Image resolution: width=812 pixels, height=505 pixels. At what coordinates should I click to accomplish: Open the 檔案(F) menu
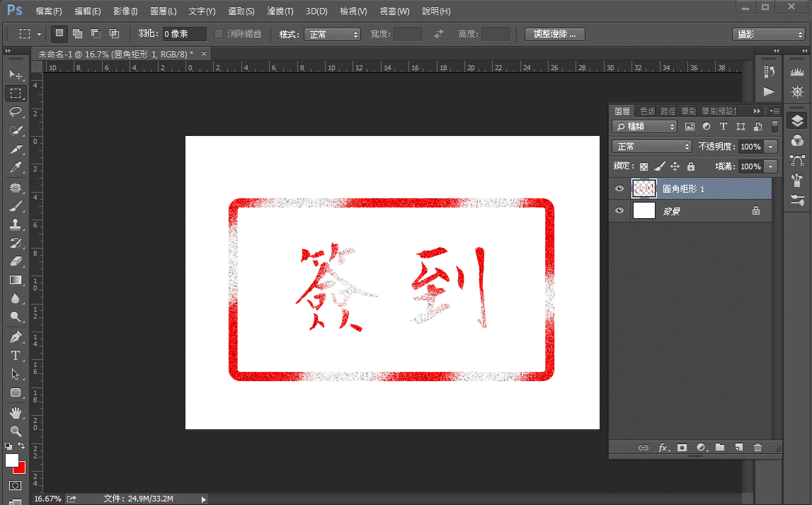(49, 11)
